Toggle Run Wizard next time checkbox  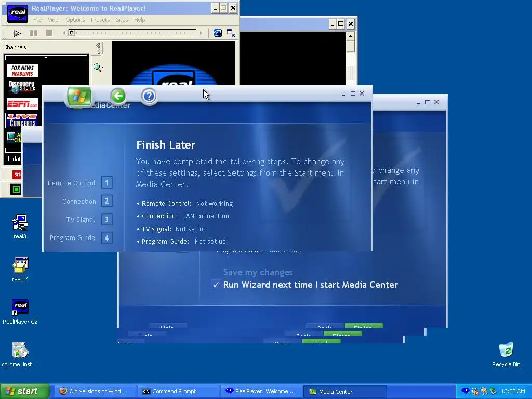(x=216, y=285)
